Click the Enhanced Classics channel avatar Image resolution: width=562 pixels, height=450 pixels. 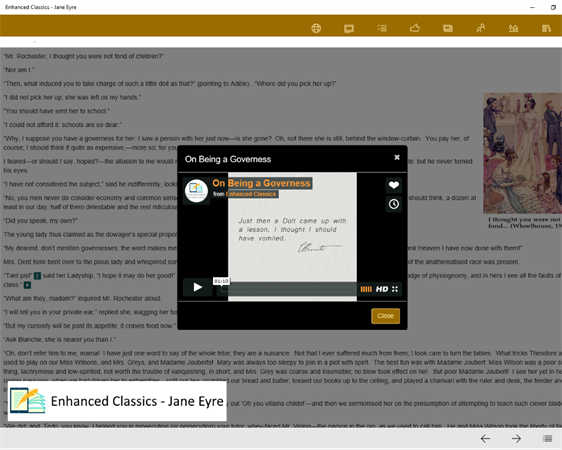196,191
